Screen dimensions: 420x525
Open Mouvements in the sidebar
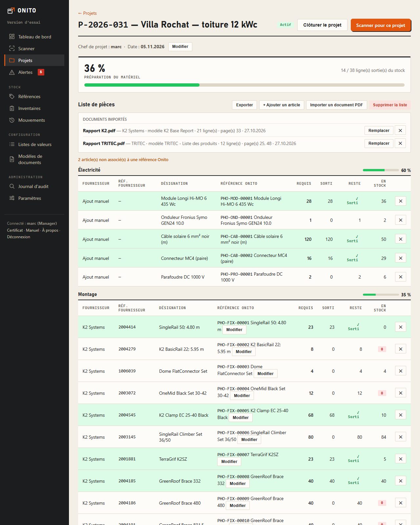34,120
